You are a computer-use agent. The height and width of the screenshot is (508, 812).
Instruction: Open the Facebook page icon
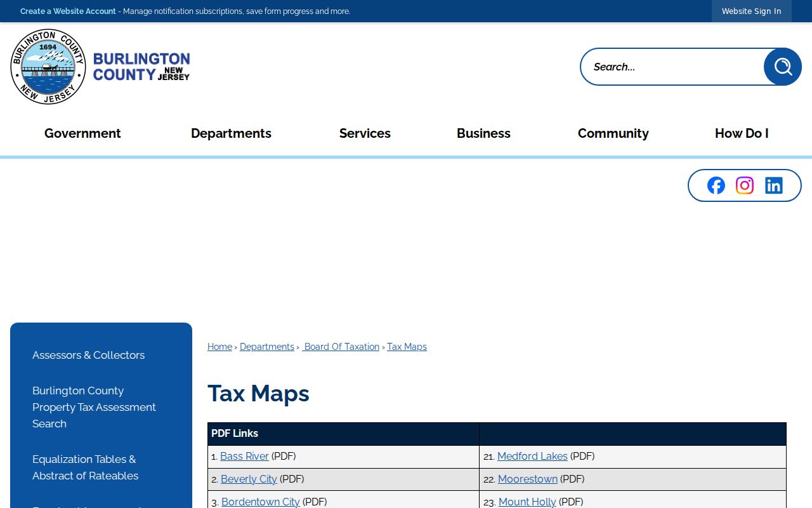point(716,185)
